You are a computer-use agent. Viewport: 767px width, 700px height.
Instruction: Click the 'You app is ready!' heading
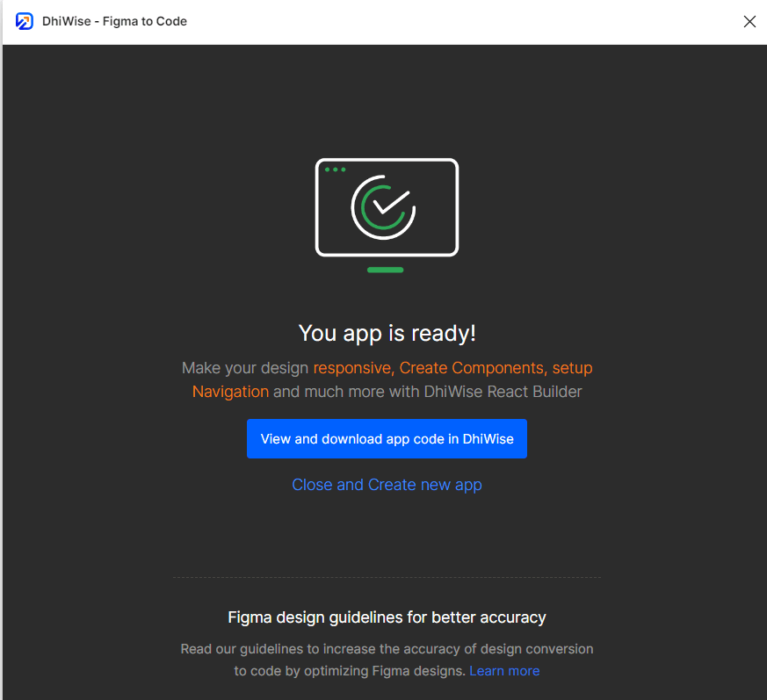point(387,333)
